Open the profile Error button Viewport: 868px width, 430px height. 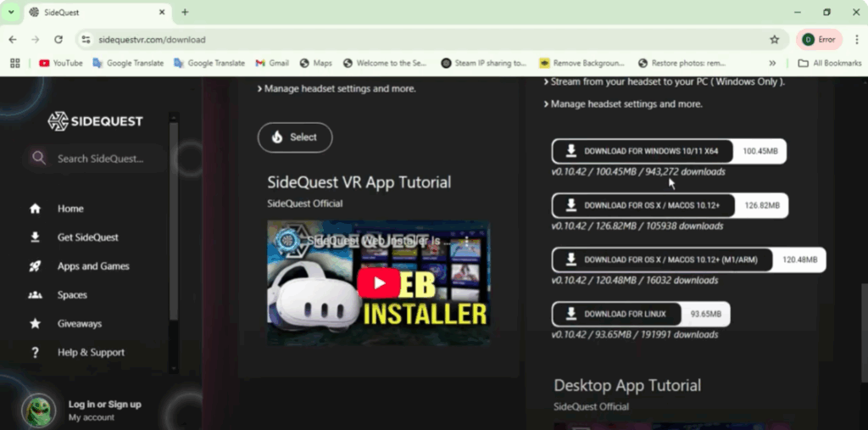(819, 39)
